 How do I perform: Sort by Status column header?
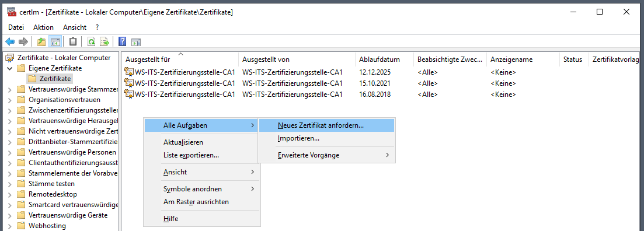click(x=574, y=60)
